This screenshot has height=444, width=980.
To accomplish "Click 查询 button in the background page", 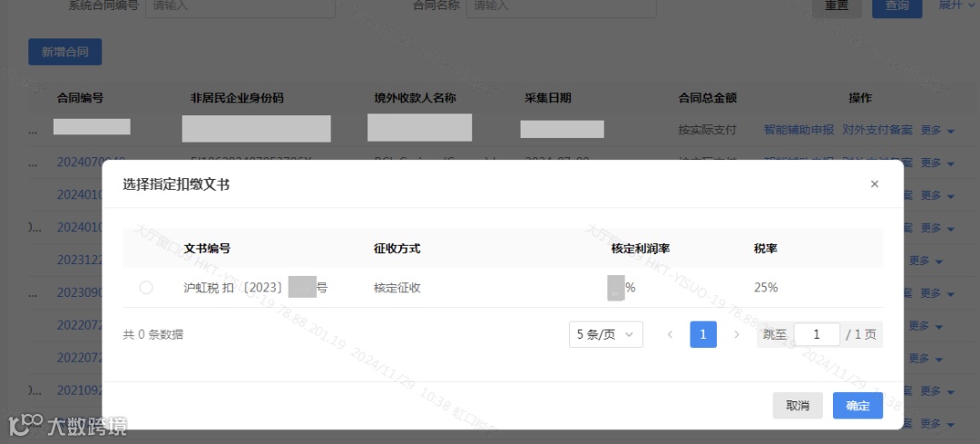I will click(897, 6).
